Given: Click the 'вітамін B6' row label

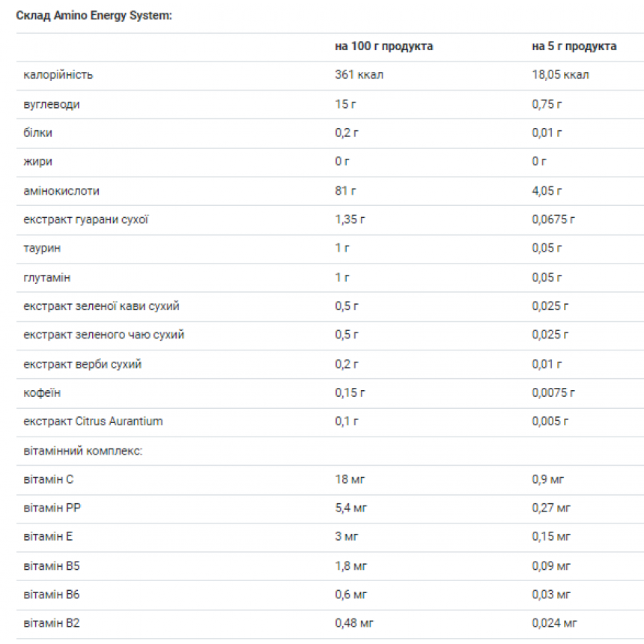Looking at the screenshot, I should (52, 595).
